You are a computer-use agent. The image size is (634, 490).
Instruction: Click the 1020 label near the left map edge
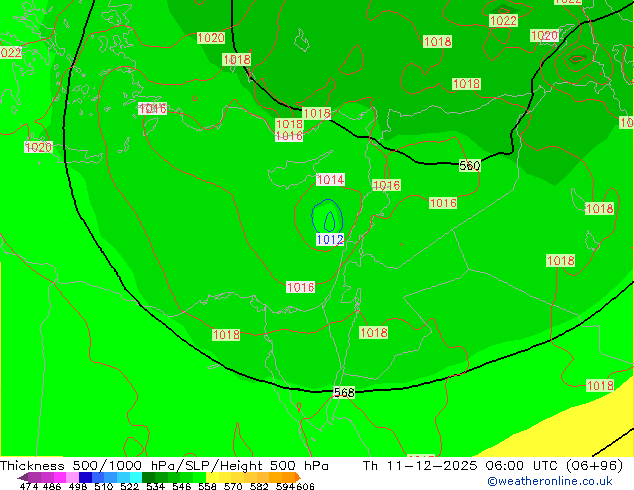click(38, 147)
